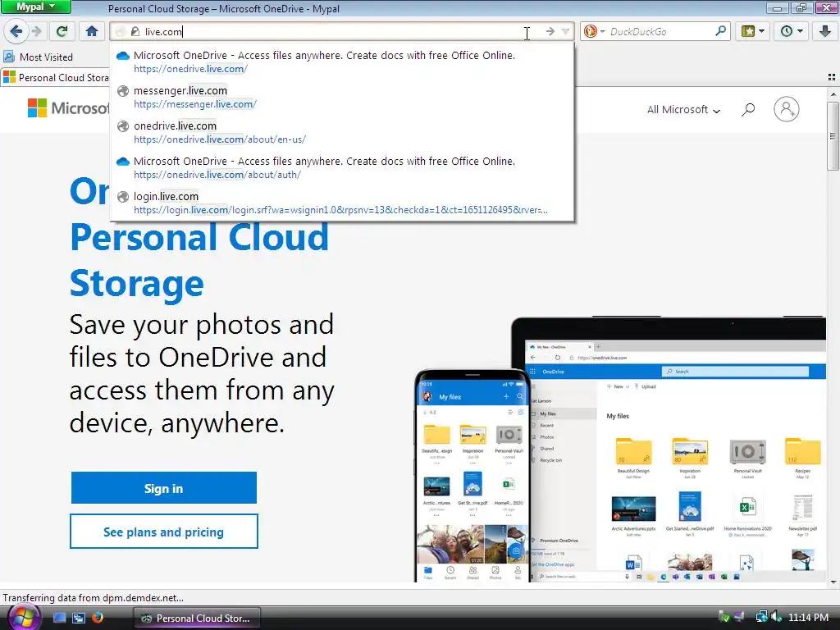Click the Forward navigation arrow

click(36, 31)
